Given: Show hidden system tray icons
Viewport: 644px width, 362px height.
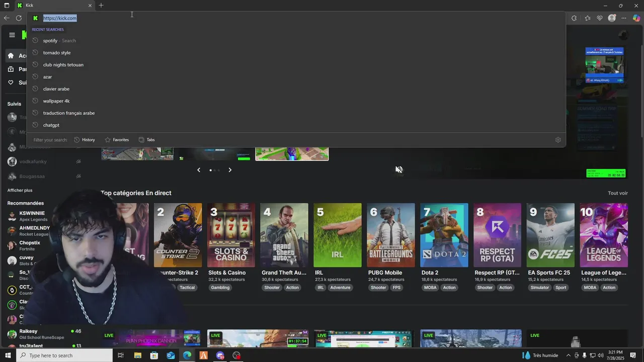Looking at the screenshot, I should pos(569,355).
